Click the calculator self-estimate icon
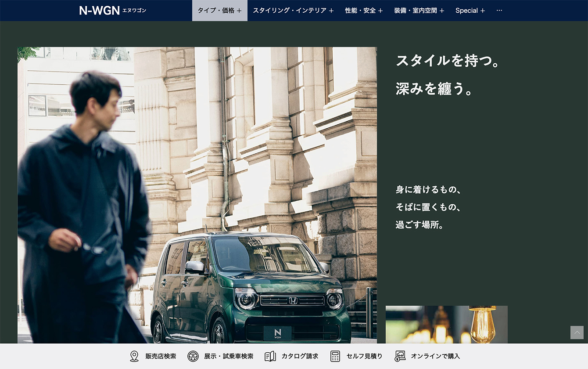Viewport: 588px width, 369px height. tap(335, 356)
